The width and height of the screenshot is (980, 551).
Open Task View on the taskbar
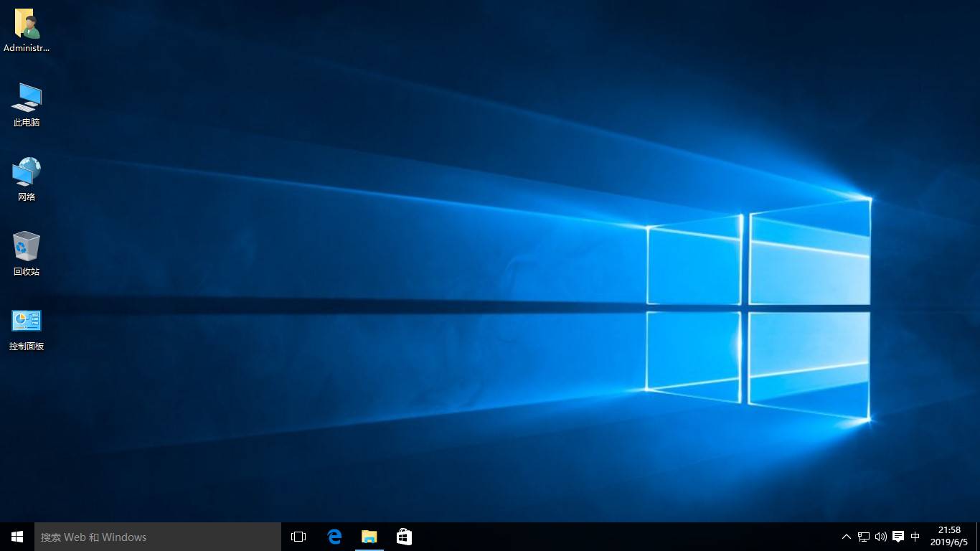298,536
